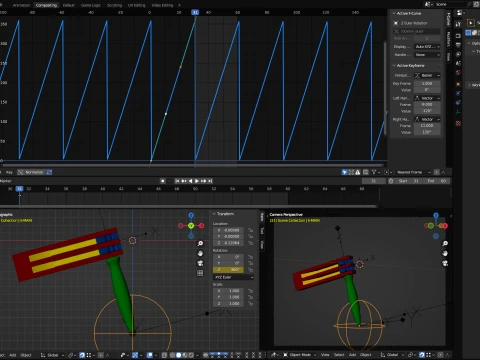Toggle auto normalization next to Normalize
Screen dimensions: 480x360
pos(49,172)
